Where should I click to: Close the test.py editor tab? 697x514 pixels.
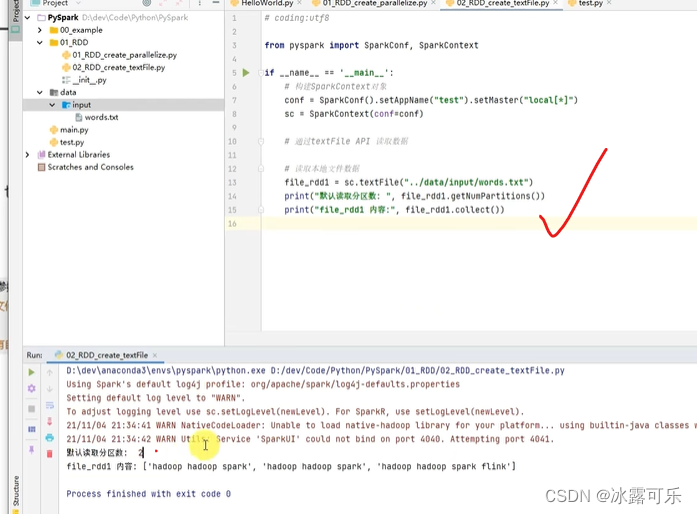coord(609,3)
